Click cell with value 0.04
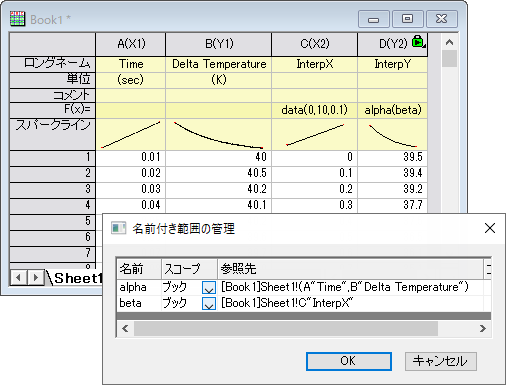506x385 pixels. click(131, 206)
